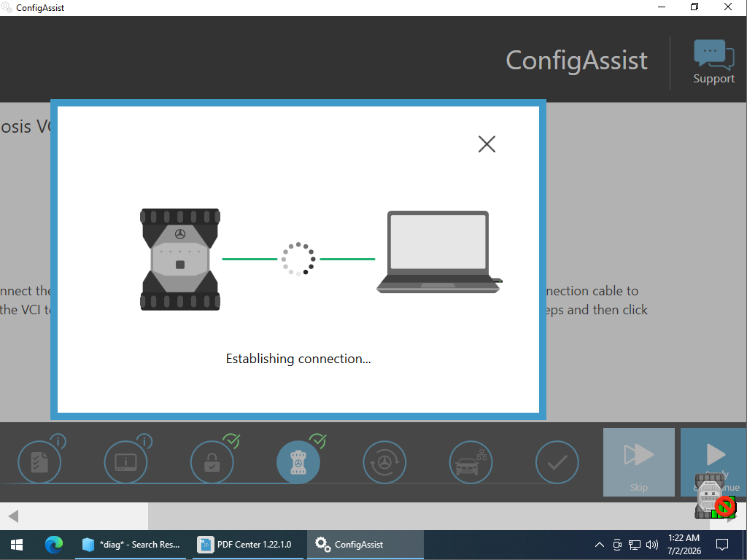Click the left arrow of horizontal scrollbar

pyautogui.click(x=13, y=516)
